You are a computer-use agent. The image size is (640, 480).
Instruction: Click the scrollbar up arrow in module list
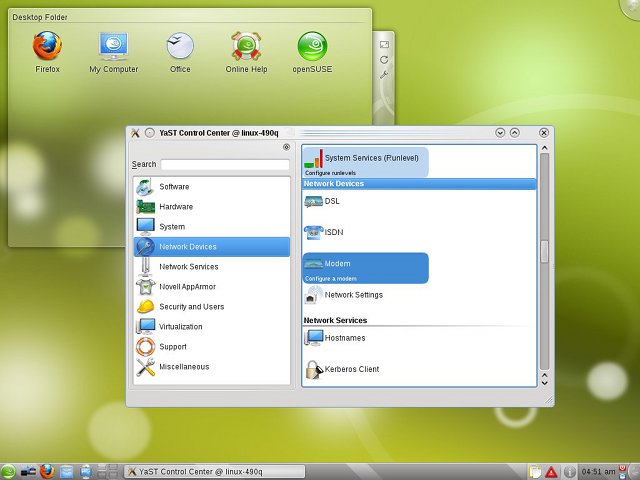point(544,148)
